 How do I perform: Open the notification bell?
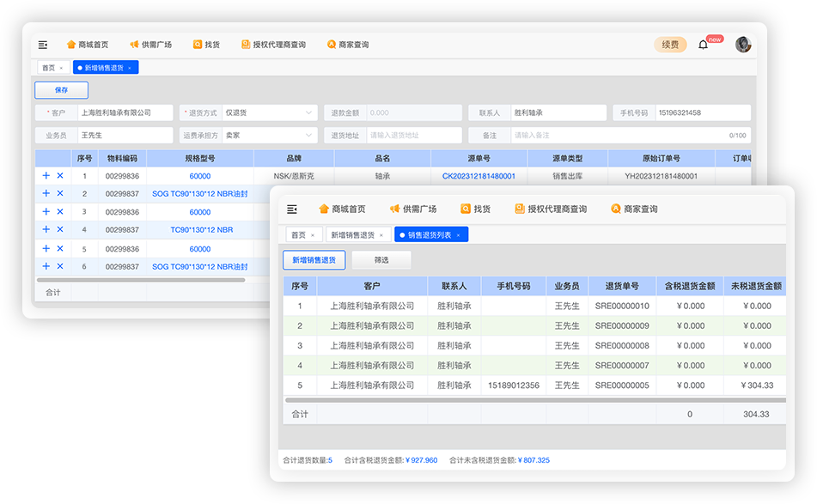pos(704,45)
